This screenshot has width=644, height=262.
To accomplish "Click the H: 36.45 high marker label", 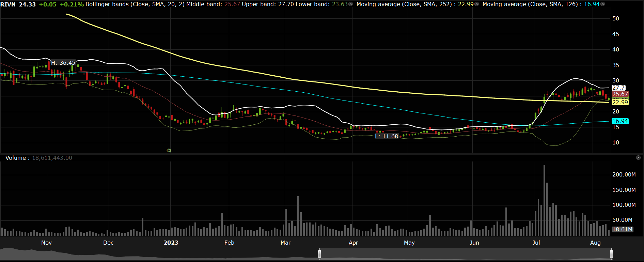I will 63,63.
